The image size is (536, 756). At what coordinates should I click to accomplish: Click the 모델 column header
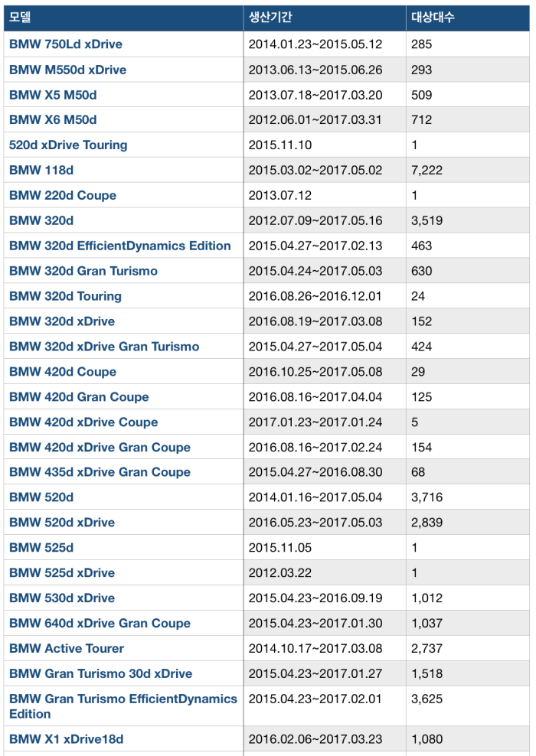point(20,16)
